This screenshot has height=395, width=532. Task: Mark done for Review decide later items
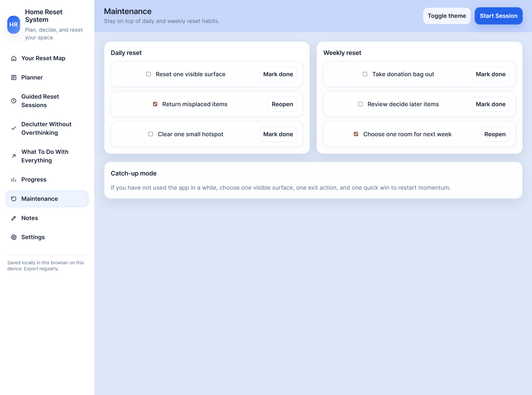click(x=490, y=104)
